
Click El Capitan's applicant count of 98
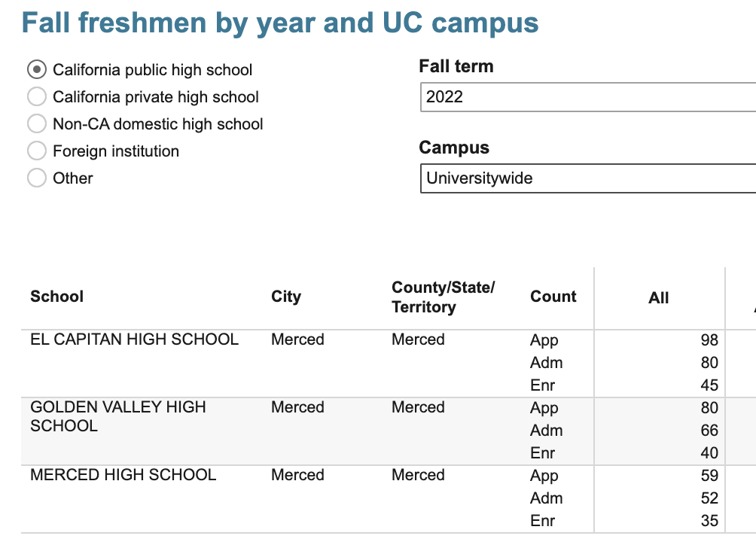709,340
